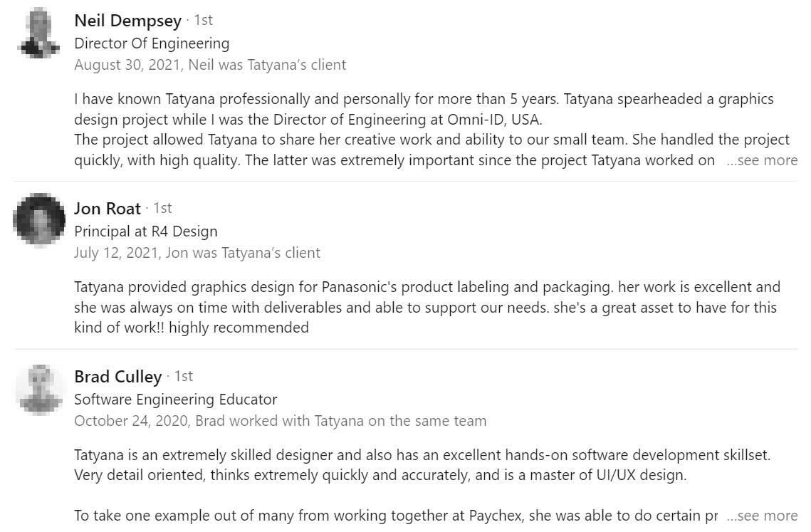Expand Neil's recommendation with see more
The image size is (811, 532).
762,161
